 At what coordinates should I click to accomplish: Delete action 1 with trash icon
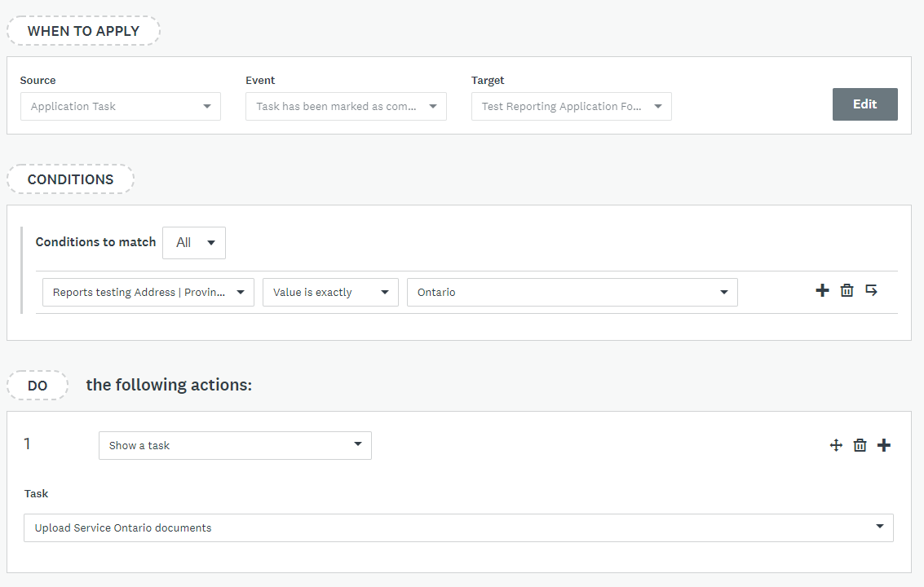click(860, 445)
